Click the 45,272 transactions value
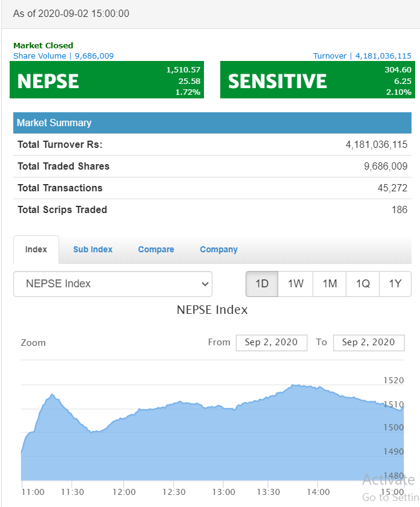 (x=392, y=188)
